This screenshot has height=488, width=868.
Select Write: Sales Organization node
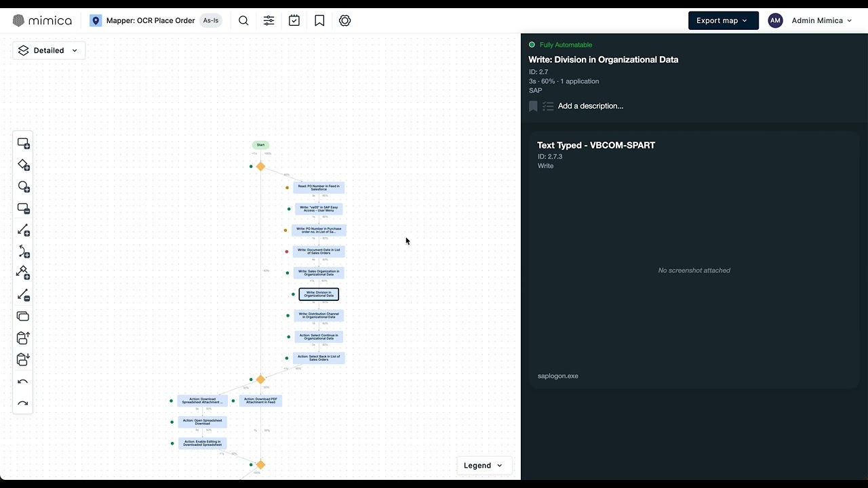click(x=319, y=272)
